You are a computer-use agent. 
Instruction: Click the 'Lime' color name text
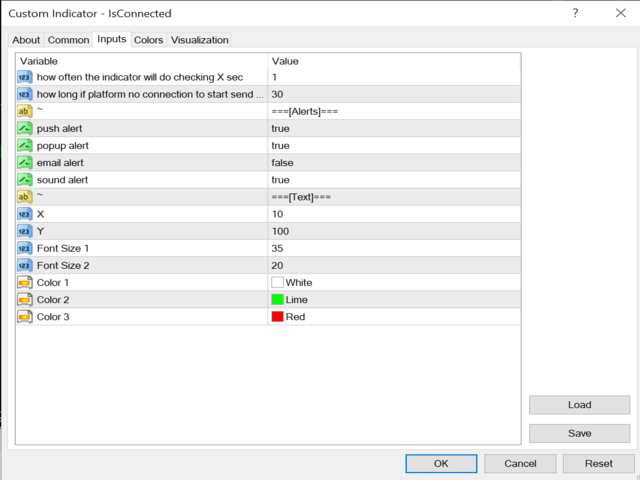pos(297,300)
